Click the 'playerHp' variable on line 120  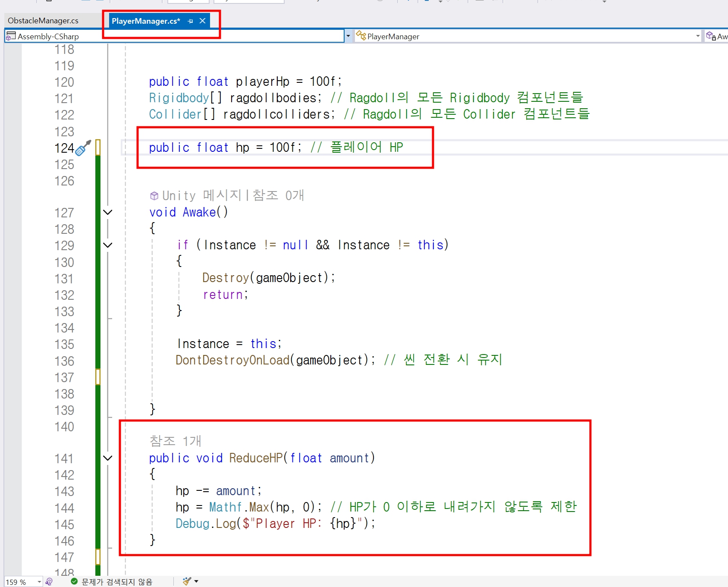(x=263, y=82)
